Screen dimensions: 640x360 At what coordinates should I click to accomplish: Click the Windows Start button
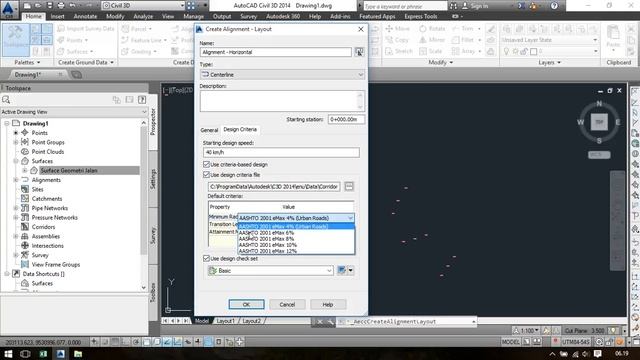(x=8, y=353)
